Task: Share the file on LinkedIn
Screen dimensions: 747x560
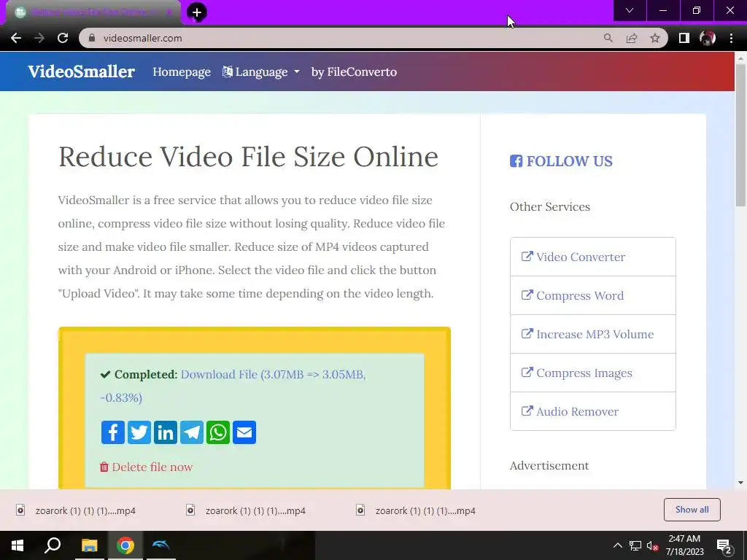Action: pyautogui.click(x=166, y=432)
